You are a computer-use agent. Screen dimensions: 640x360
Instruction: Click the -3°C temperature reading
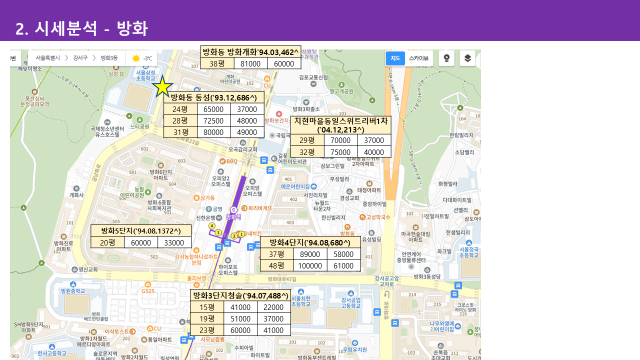(x=147, y=58)
